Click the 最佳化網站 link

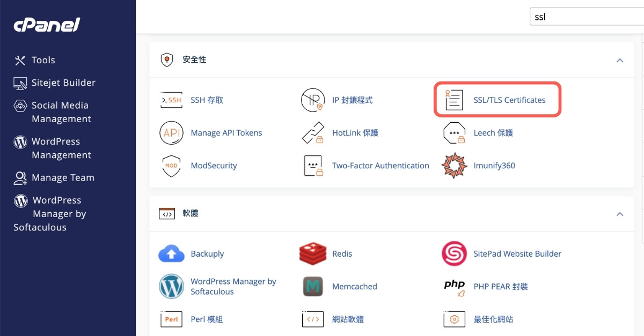tap(493, 319)
